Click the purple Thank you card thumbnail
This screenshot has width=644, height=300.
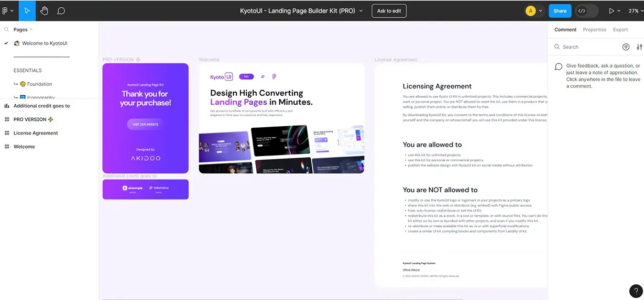click(x=146, y=118)
